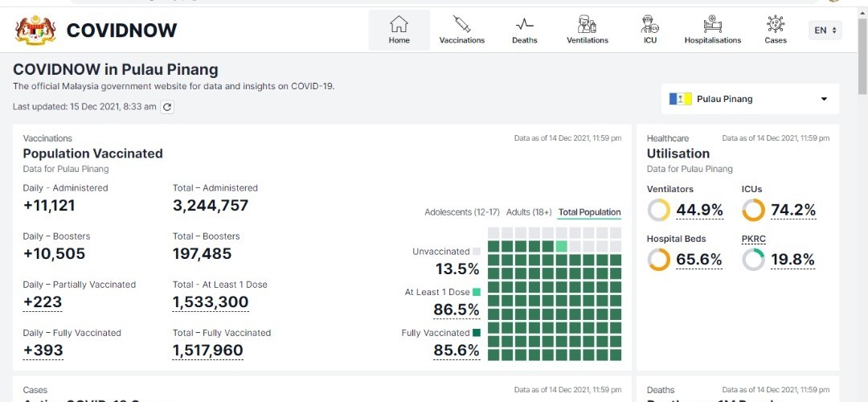Viewport: 868px width, 402px height.
Task: Click the +393 Daily Fully Vaccinated value
Action: point(43,351)
